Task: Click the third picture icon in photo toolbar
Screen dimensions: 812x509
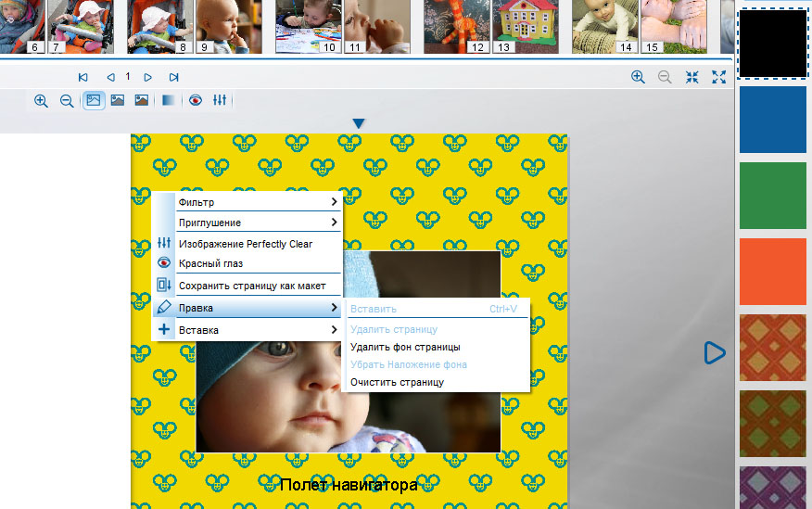Action: tap(142, 100)
